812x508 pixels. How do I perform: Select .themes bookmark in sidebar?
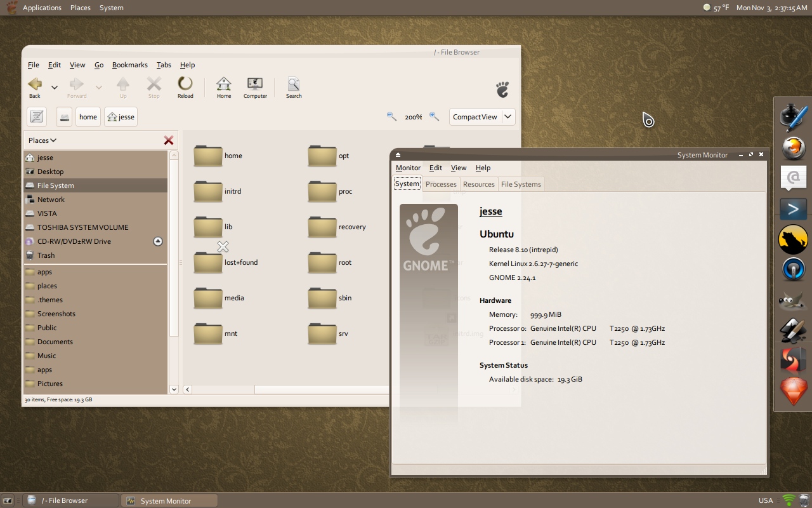(x=96, y=300)
